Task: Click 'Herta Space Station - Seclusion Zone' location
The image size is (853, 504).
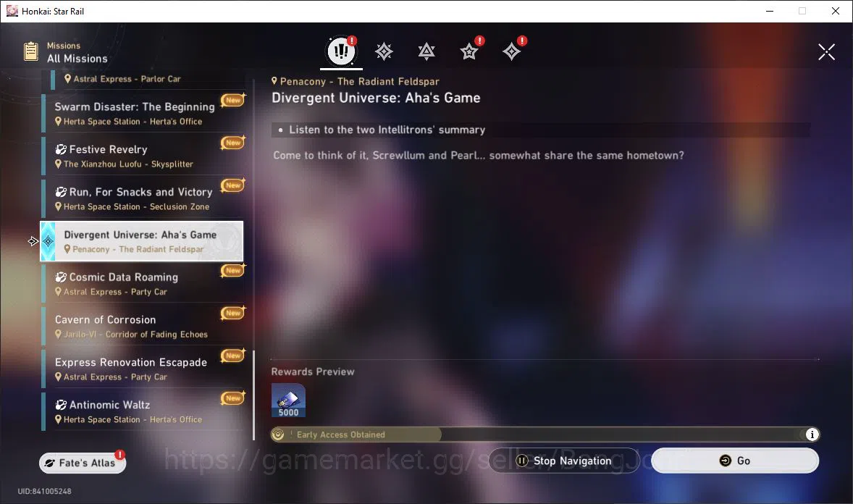Action: [x=137, y=207]
